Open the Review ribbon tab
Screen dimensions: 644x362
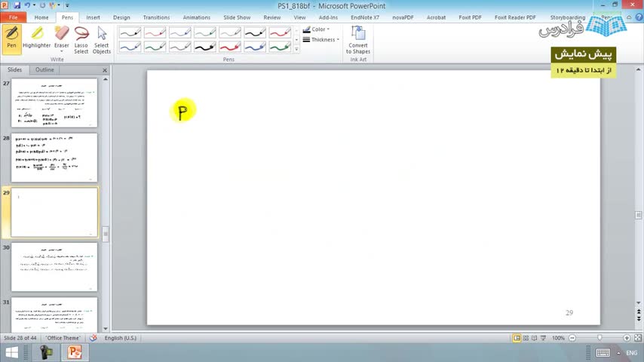(x=272, y=17)
